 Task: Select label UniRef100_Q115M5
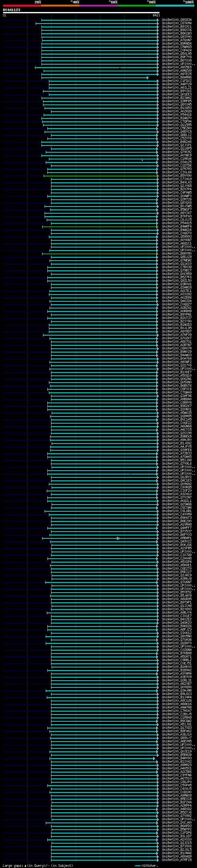(177, 125)
